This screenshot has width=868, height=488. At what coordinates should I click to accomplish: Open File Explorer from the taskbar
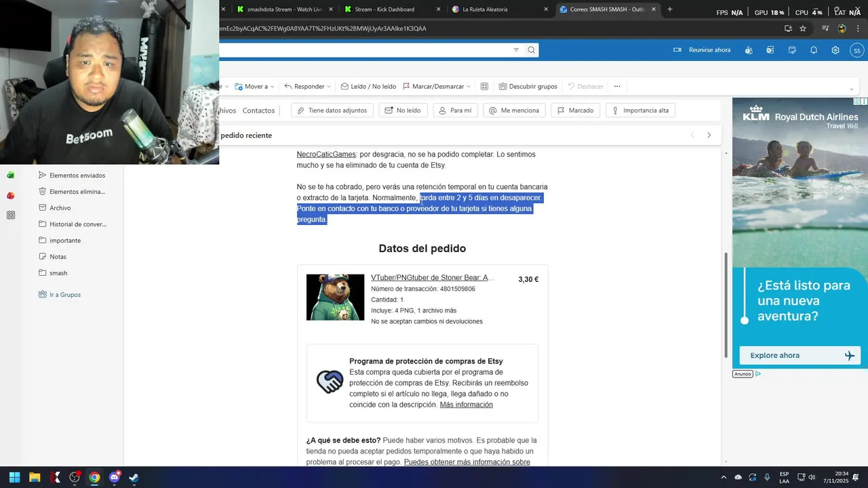pos(35,477)
